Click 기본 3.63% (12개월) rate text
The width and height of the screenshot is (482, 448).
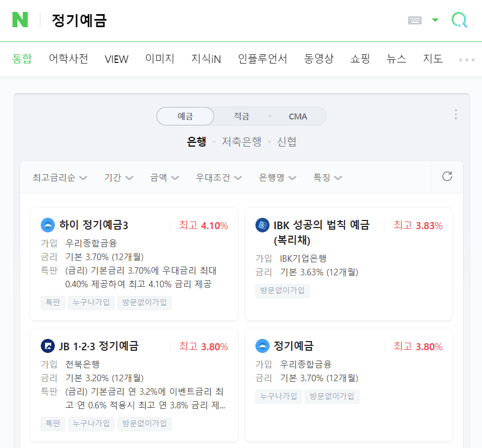coord(319,272)
